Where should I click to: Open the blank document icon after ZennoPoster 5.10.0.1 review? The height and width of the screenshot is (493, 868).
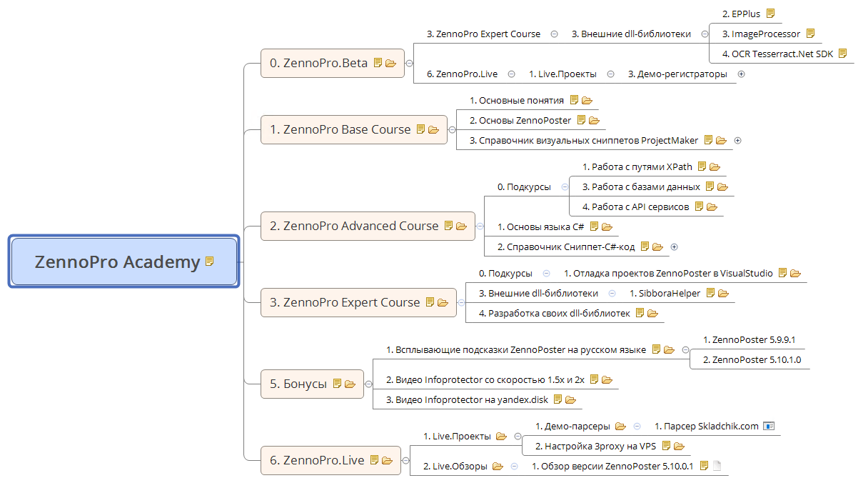point(717,466)
